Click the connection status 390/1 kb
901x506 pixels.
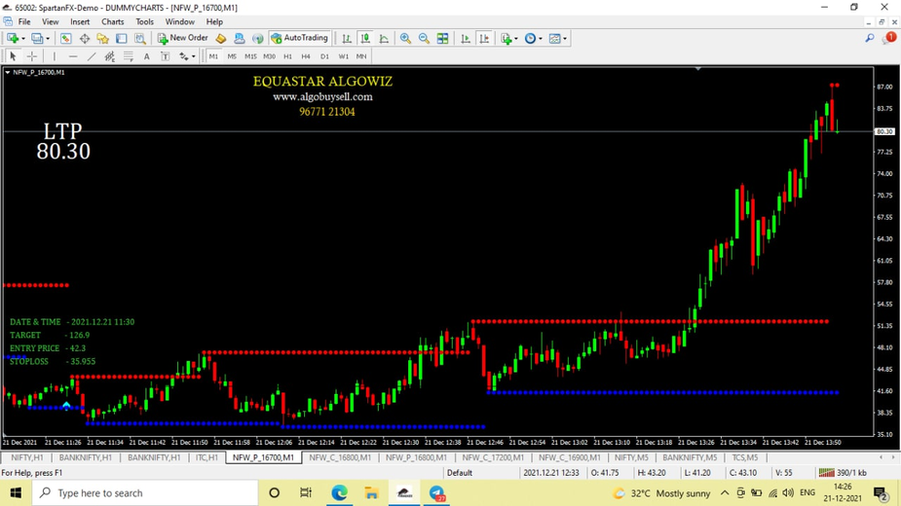pyautogui.click(x=842, y=473)
